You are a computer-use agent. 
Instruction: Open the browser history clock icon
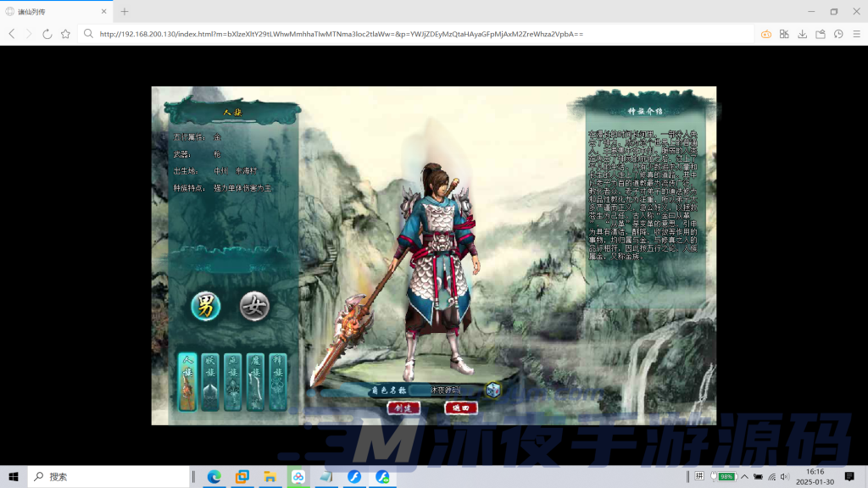838,34
